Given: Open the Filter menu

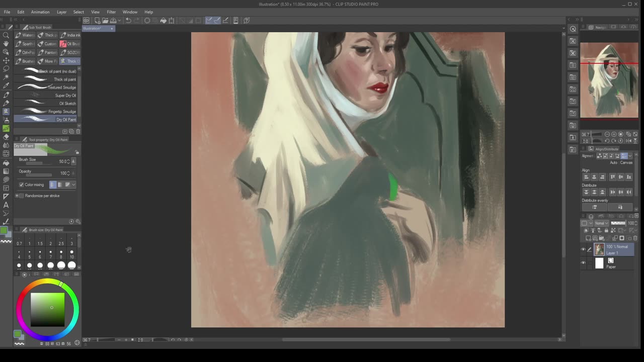Looking at the screenshot, I should click(x=111, y=12).
